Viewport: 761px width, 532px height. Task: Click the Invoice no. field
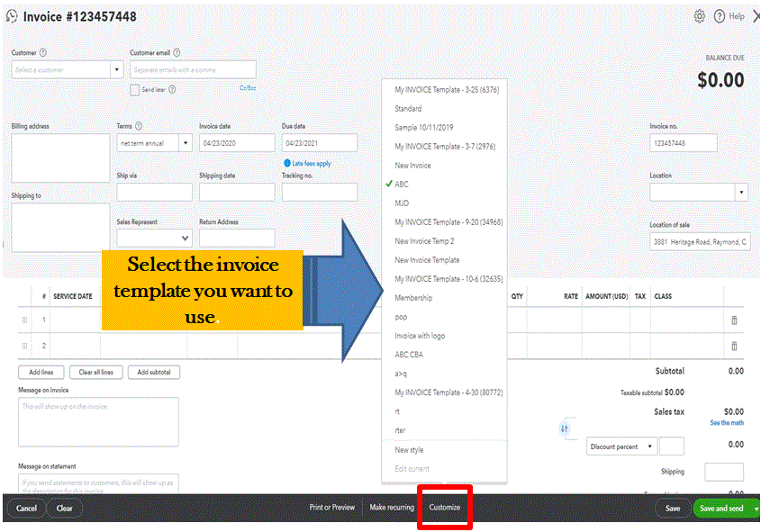684,143
